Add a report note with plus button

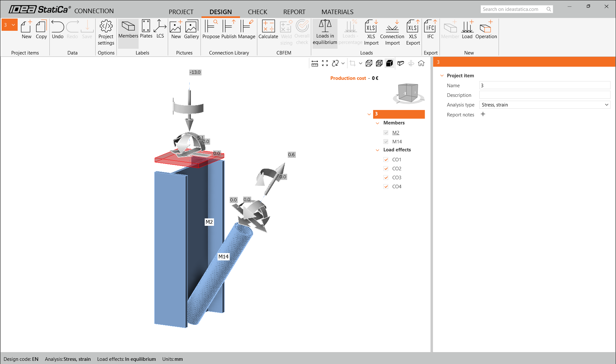tap(483, 114)
